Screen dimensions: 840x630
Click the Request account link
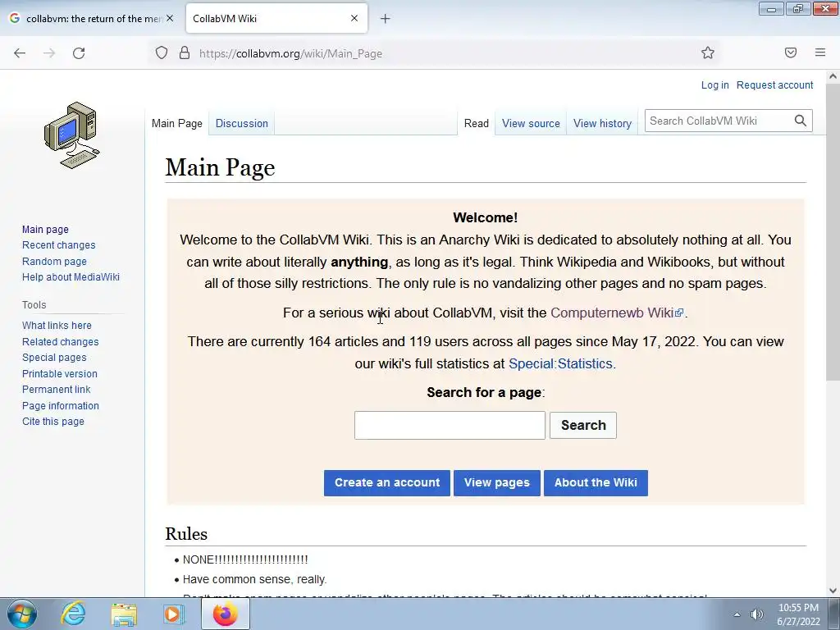tap(774, 84)
